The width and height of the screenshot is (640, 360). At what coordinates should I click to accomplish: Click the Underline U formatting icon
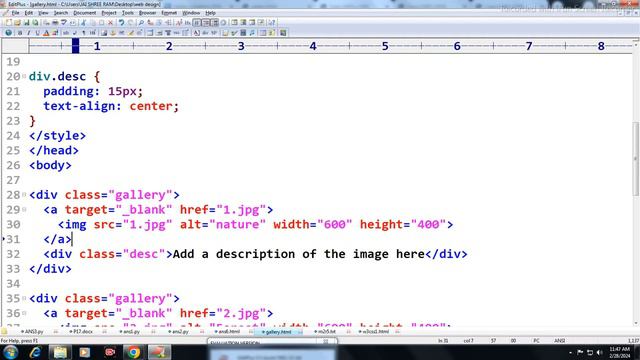pos(38,33)
